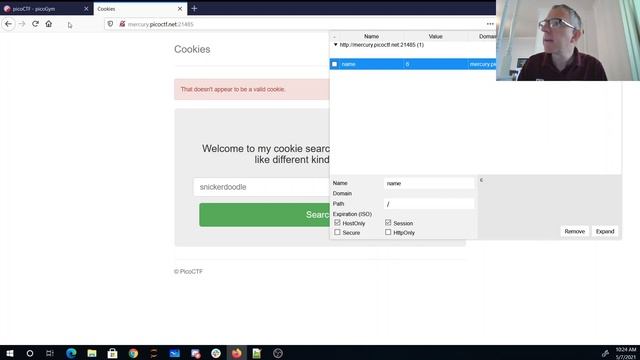This screenshot has height=360, width=640.
Task: Click the taskbar clock showing 10:24 AM
Action: 625,353
